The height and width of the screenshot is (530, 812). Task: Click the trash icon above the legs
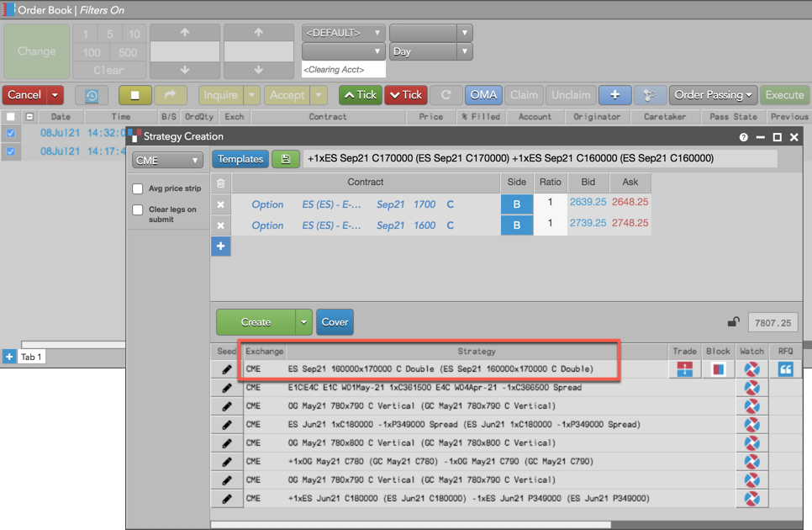[x=220, y=183]
